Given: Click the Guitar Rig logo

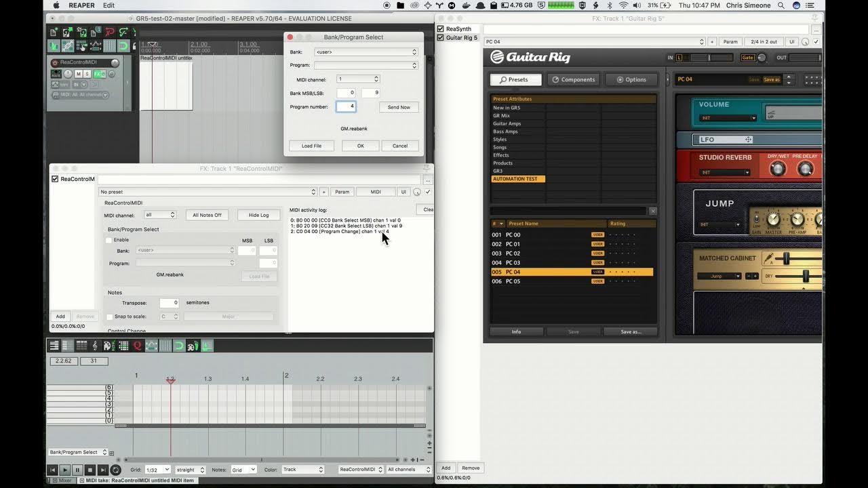Looking at the screenshot, I should click(x=530, y=57).
